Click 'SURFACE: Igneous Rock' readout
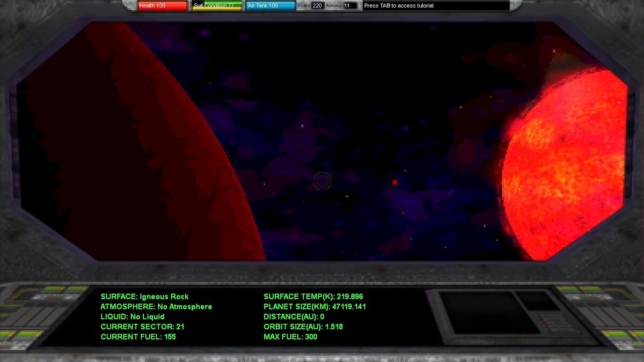Viewport: 644px width, 362px height. pos(144,297)
